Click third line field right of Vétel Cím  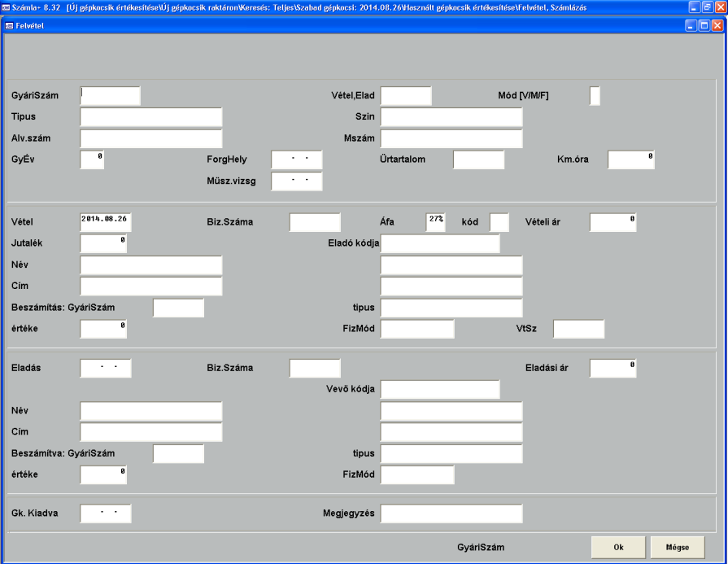(451, 286)
